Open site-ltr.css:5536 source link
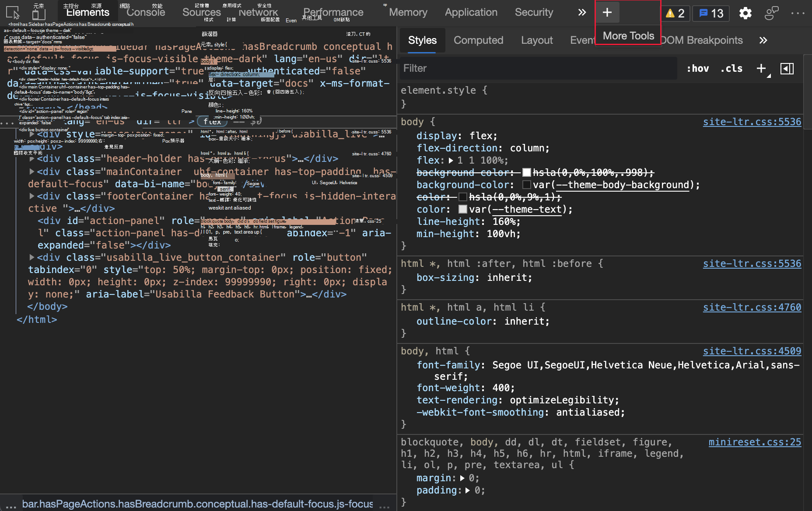The height and width of the screenshot is (511, 812). pyautogui.click(x=752, y=122)
